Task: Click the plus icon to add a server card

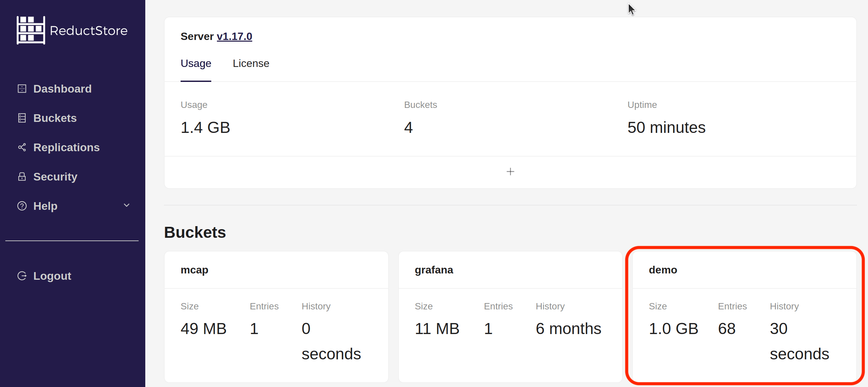Action: [510, 172]
